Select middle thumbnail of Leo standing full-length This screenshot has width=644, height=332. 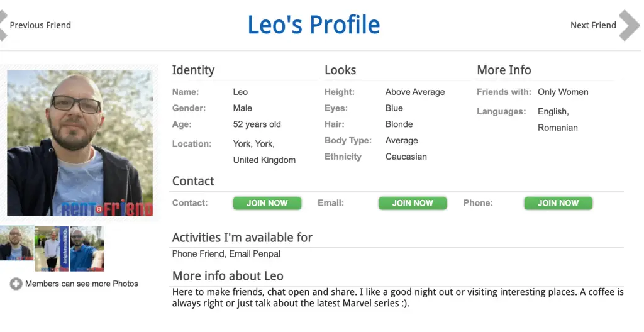(x=52, y=248)
